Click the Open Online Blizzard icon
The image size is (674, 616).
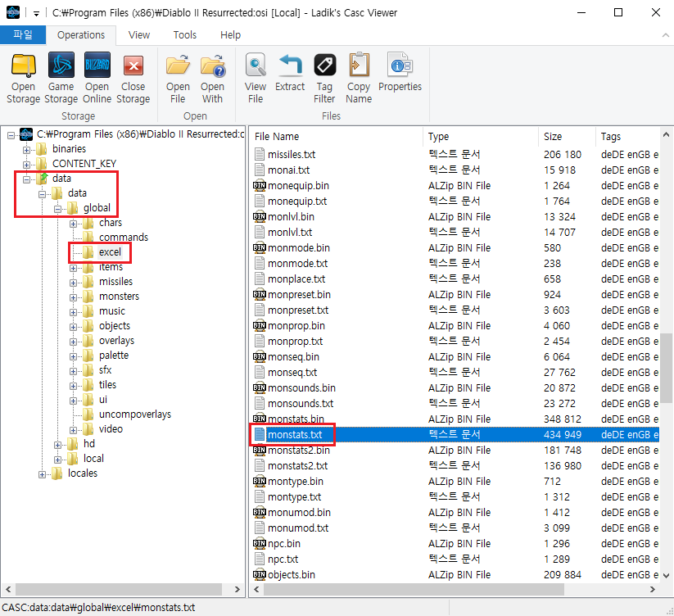point(97,66)
